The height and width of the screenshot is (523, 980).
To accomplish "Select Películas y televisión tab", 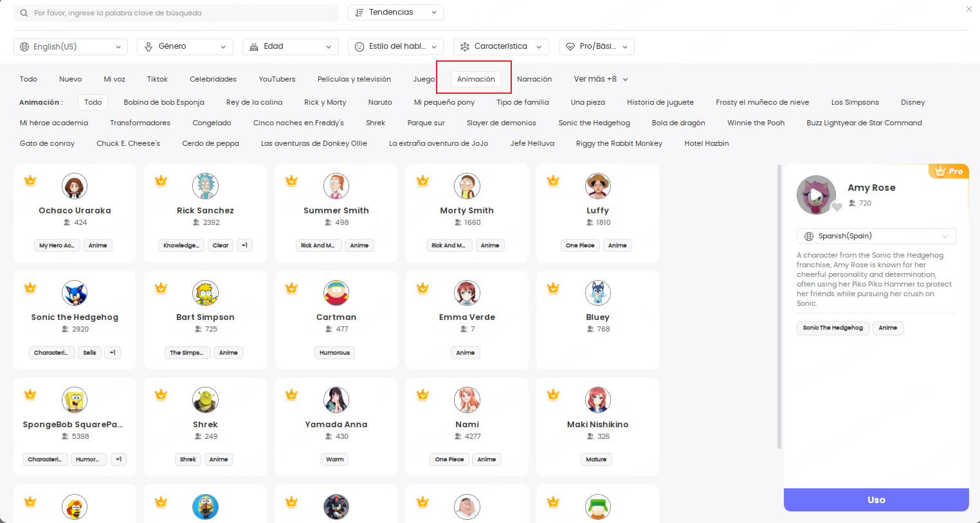I will point(354,79).
